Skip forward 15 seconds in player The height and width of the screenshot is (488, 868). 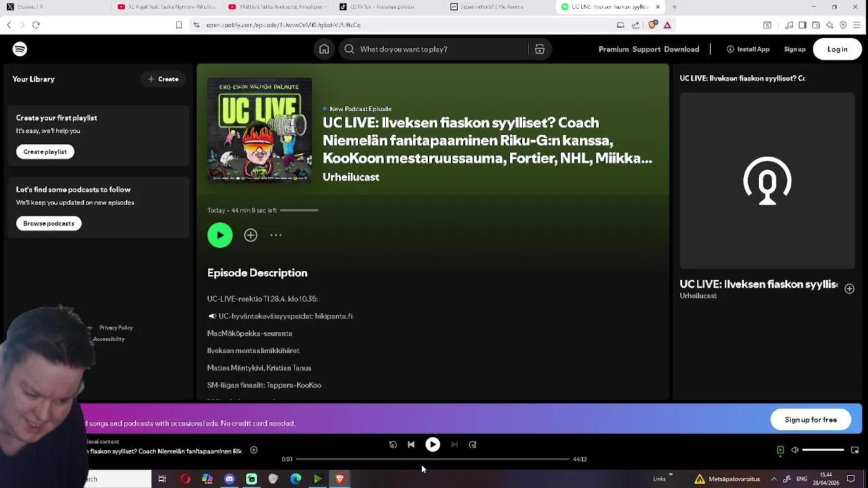[473, 445]
